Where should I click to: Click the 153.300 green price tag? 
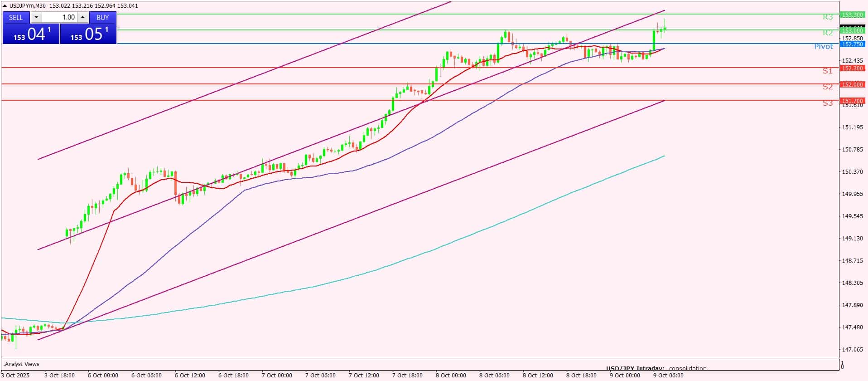click(x=852, y=15)
